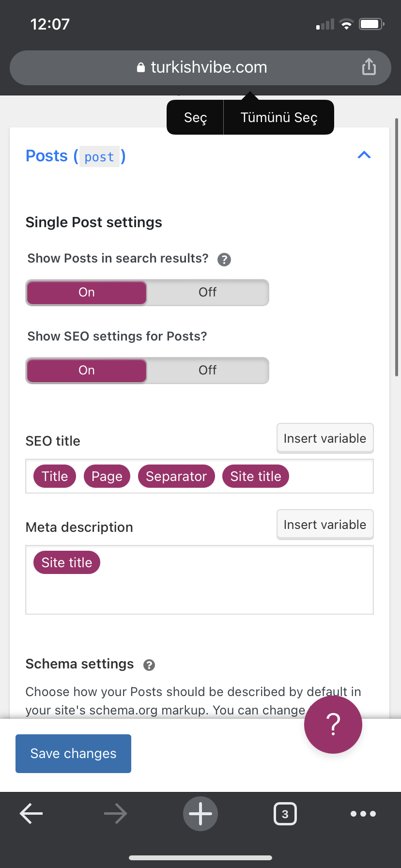
Task: Open the tab switcher showing 3 tabs
Action: point(285,814)
